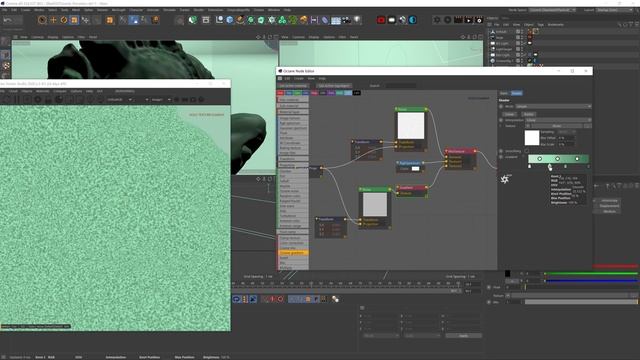Click the Get Active Material button

tap(293, 86)
